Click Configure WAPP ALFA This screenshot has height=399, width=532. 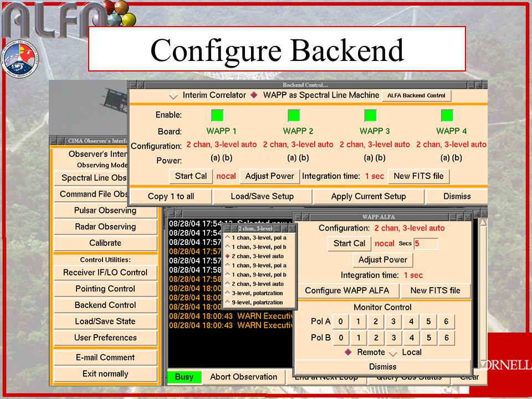(x=347, y=290)
